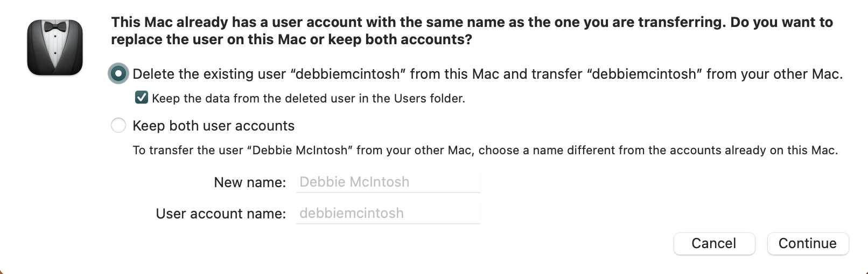Click the "Debbie McIntosh" placeholder in the name field
This screenshot has height=274, width=868.
pos(354,182)
